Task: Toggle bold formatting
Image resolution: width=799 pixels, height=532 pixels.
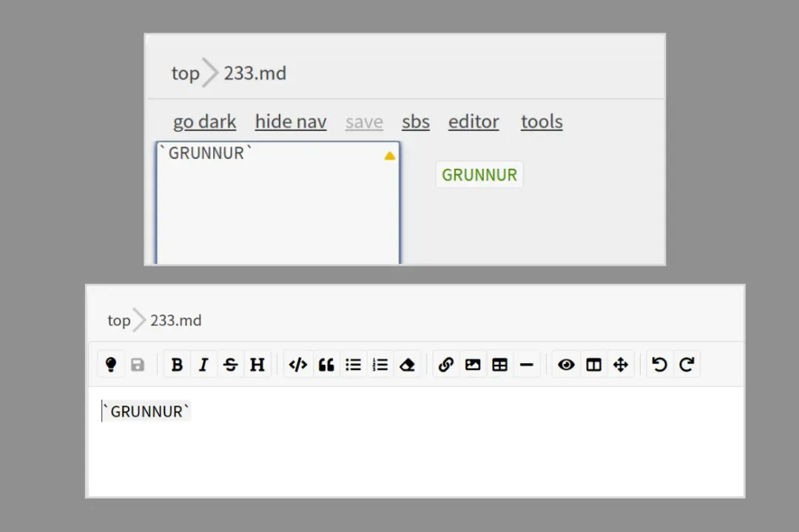Action: click(177, 364)
